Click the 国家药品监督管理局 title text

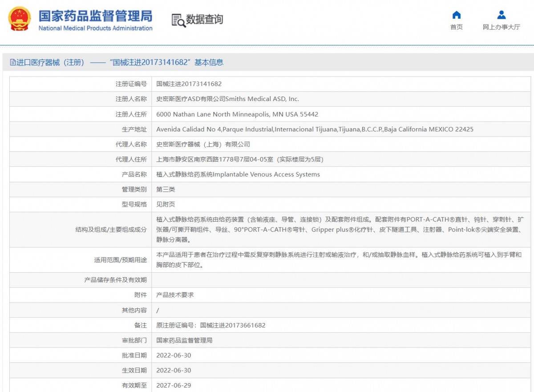point(95,16)
